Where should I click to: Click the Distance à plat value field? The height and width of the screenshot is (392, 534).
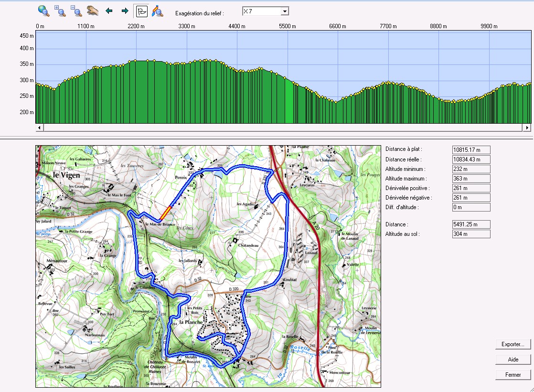pos(471,150)
